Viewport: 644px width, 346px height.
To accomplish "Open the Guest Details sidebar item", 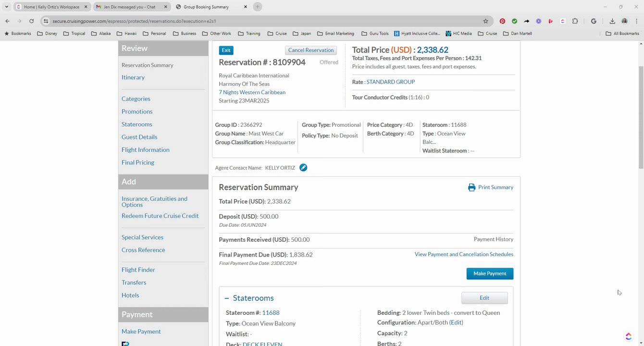I will 139,137.
